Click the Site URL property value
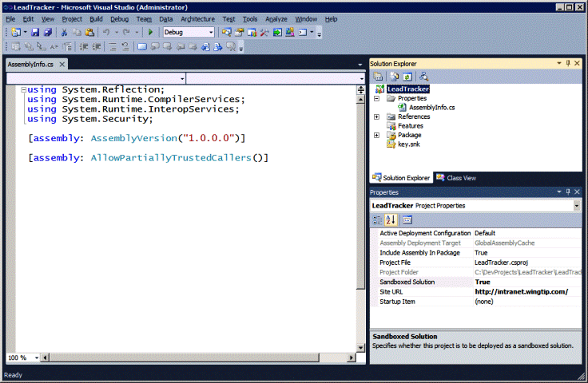588x383 pixels. (521, 292)
